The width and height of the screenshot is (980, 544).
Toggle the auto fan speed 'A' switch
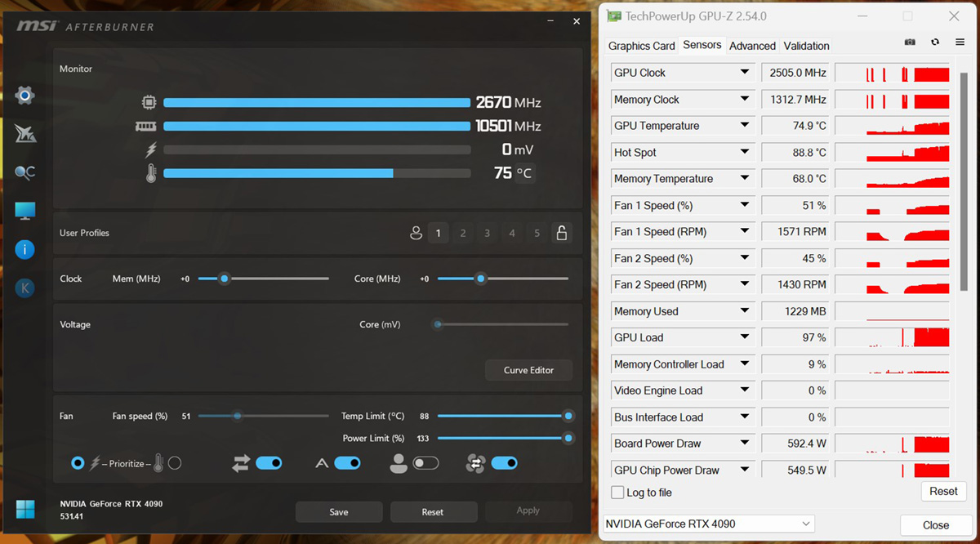[x=347, y=463]
